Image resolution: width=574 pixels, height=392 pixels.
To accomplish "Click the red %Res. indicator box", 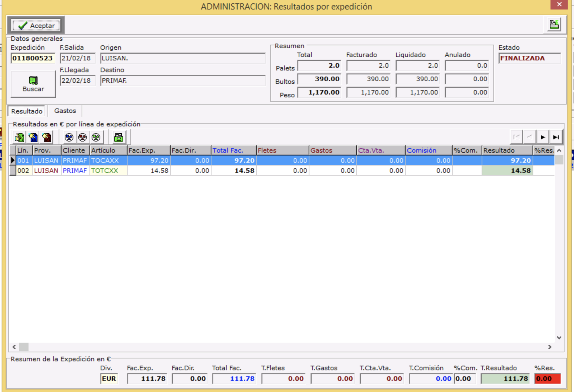I will click(x=547, y=379).
